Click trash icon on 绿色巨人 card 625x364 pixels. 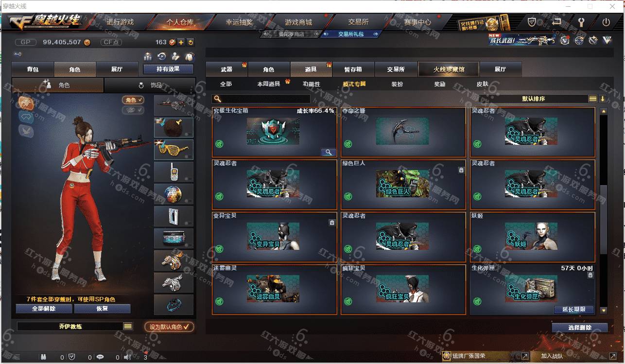461,170
